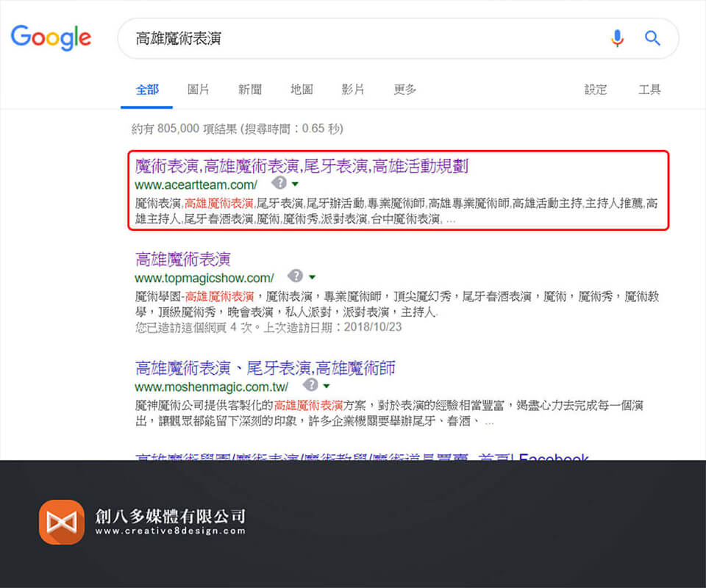Click snippet text starting 魔神魔術公司提供客製化的
Viewport: 706px width, 588px height.
click(389, 413)
